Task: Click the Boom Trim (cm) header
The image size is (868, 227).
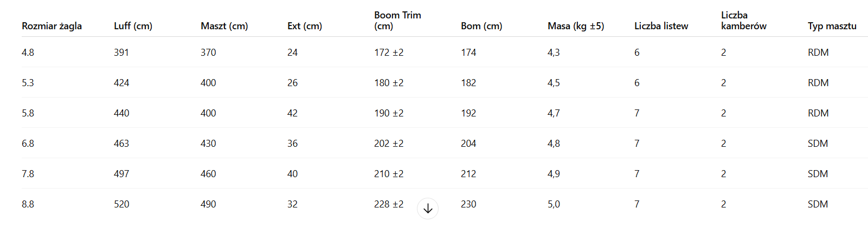Action: point(397,21)
